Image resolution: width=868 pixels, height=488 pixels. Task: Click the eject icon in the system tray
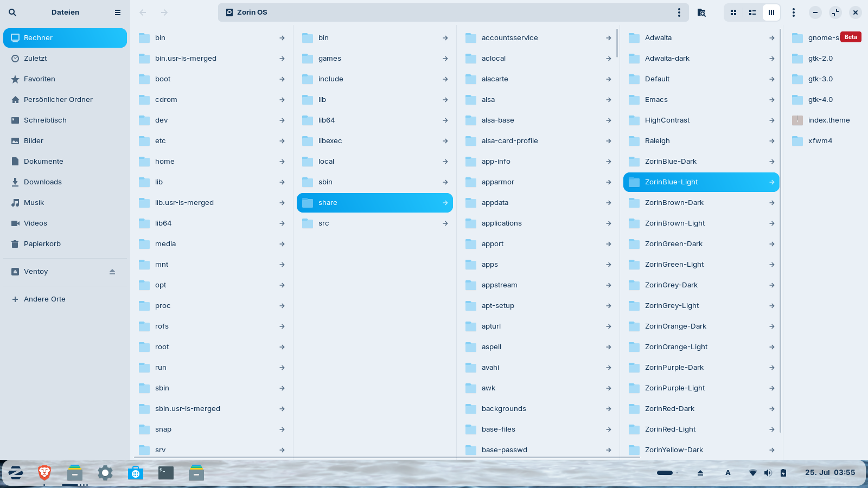tap(700, 473)
